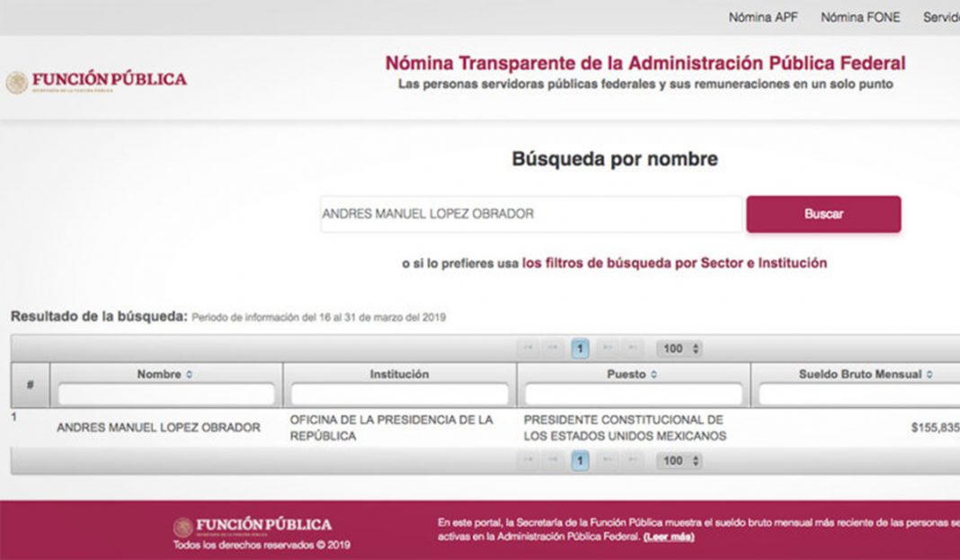Viewport: 960px width, 560px height.
Task: Select Nómina FONE from the top menu
Action: pos(859,16)
